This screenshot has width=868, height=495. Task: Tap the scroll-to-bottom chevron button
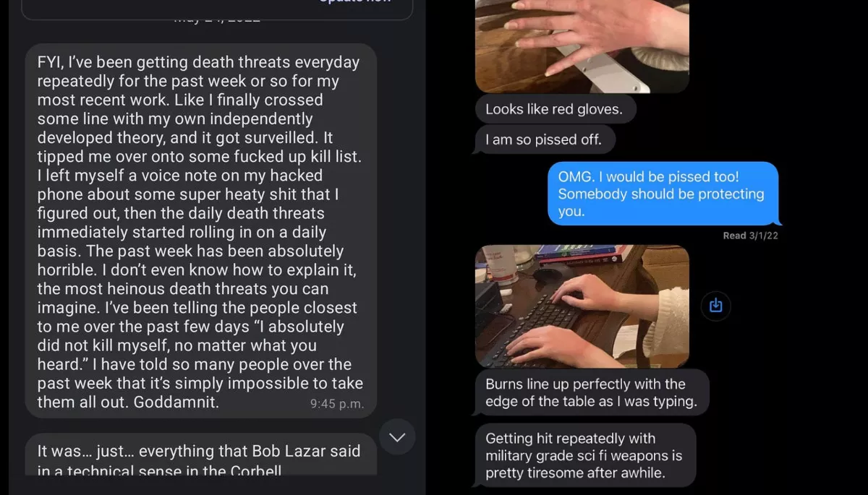397,436
